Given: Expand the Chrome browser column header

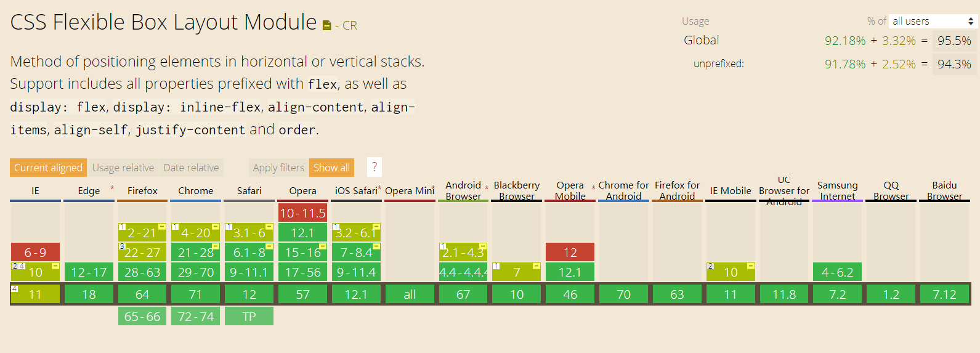Looking at the screenshot, I should pyautogui.click(x=196, y=191).
